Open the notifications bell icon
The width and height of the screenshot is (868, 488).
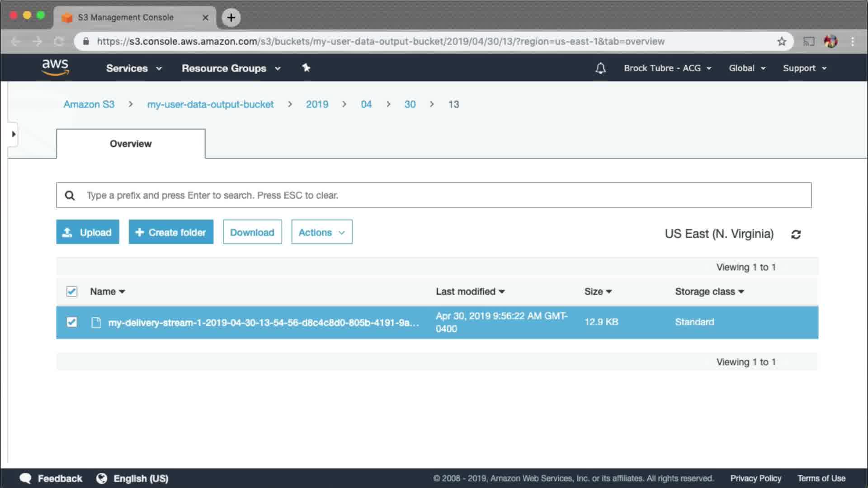(600, 68)
